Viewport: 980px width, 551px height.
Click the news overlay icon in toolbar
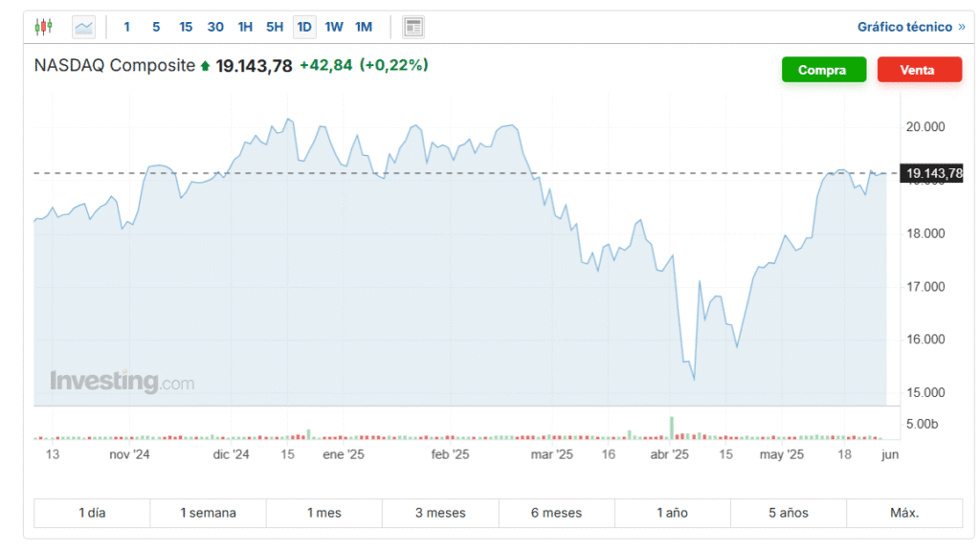point(413,27)
